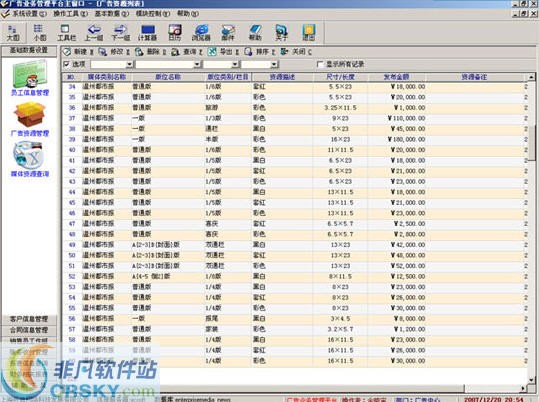Open the 帮助 menu in the menu bar
The width and height of the screenshot is (539, 402).
click(188, 14)
